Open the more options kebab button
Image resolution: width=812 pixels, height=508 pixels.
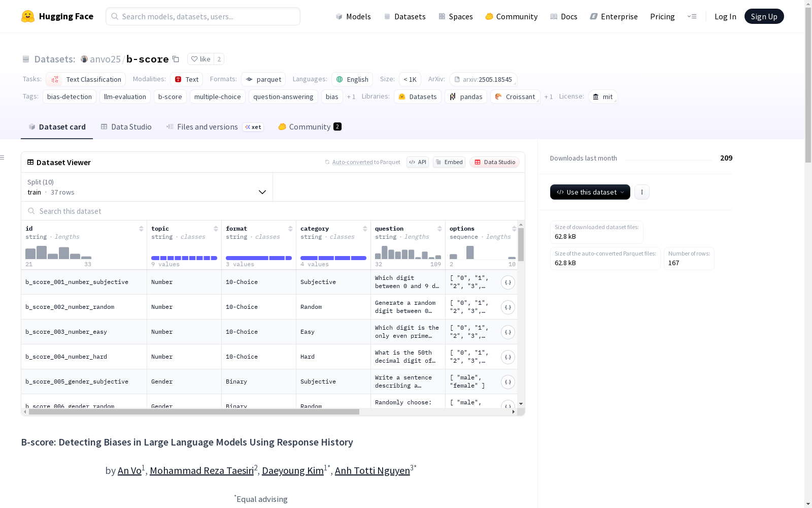642,192
